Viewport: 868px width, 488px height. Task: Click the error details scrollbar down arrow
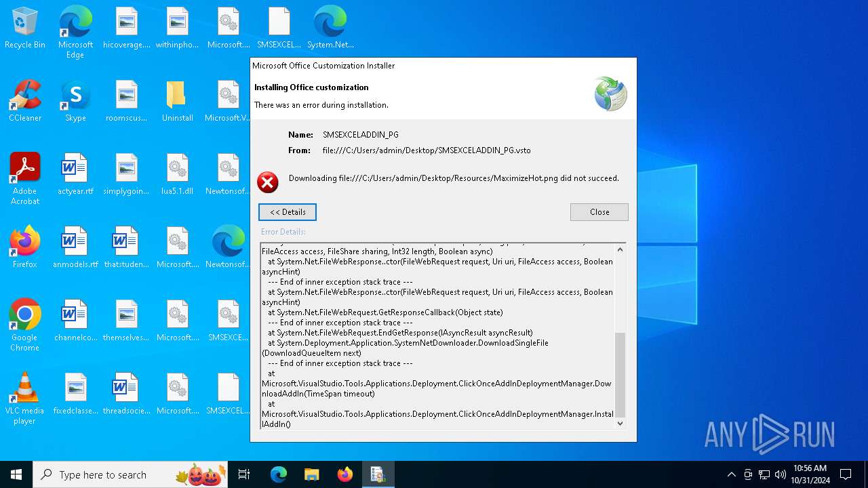point(620,424)
